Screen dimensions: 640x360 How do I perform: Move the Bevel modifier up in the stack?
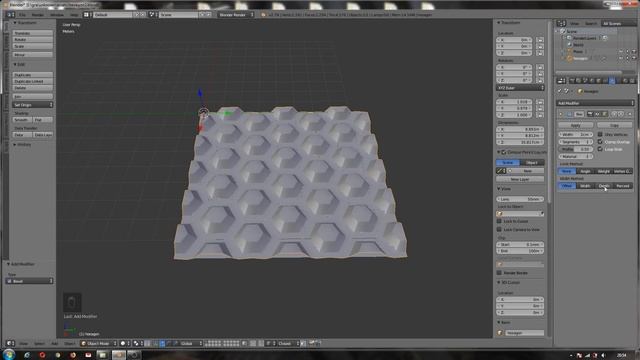614,114
